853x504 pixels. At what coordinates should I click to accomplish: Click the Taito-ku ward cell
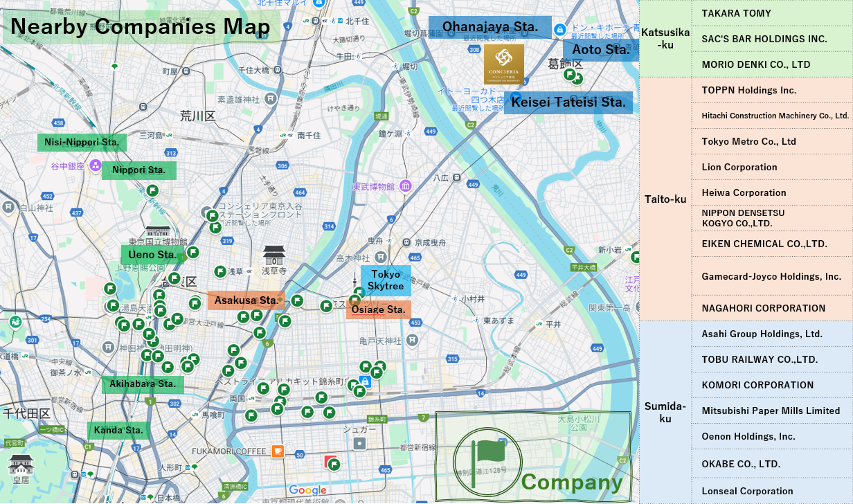[665, 199]
